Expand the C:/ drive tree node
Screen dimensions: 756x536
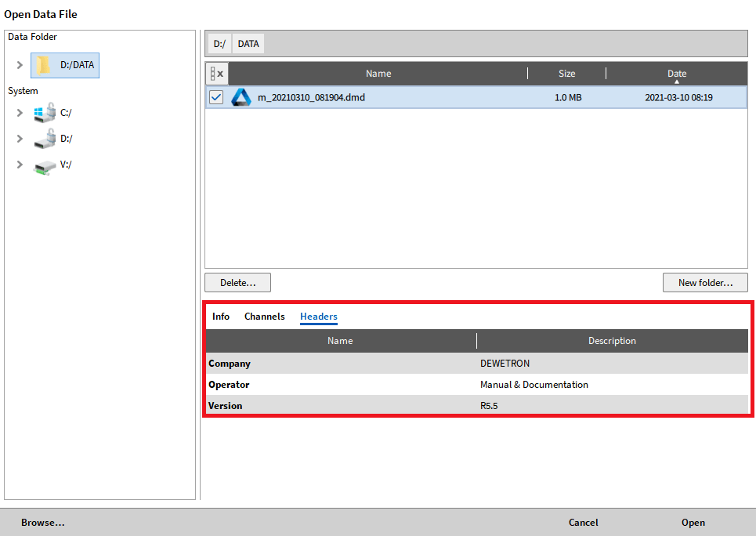(20, 113)
